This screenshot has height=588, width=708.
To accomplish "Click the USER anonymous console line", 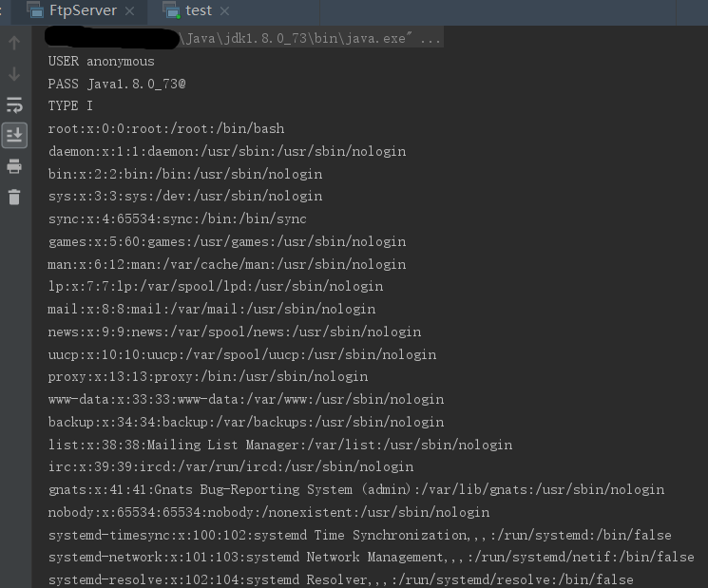I will pyautogui.click(x=101, y=61).
